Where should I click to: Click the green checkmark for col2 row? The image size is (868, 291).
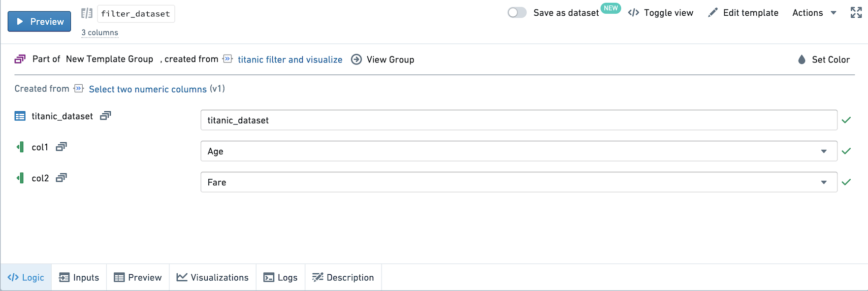click(846, 182)
